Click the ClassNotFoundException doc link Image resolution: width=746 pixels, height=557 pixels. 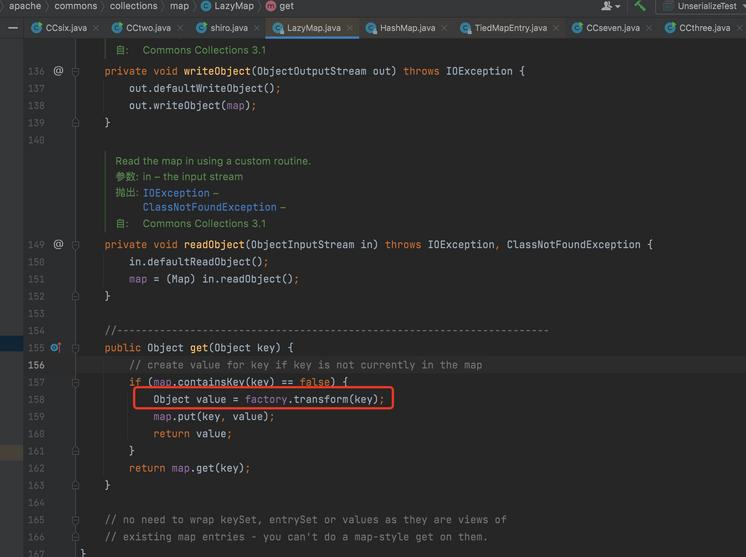(x=209, y=207)
